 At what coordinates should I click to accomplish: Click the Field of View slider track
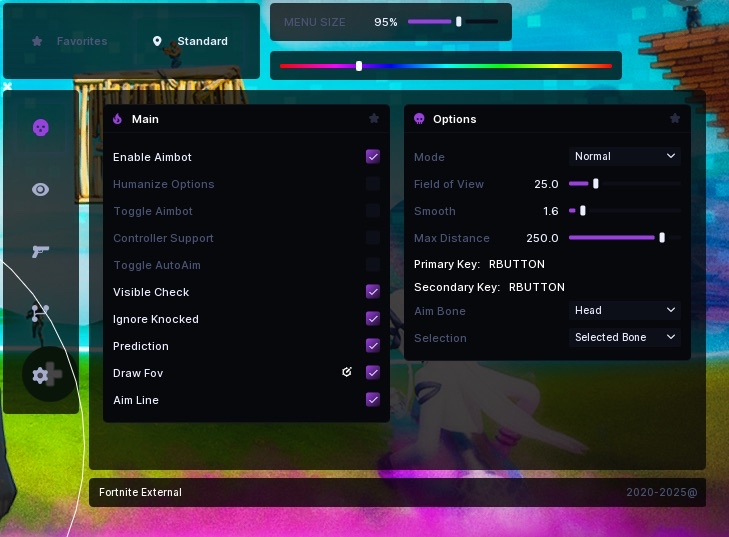(624, 184)
